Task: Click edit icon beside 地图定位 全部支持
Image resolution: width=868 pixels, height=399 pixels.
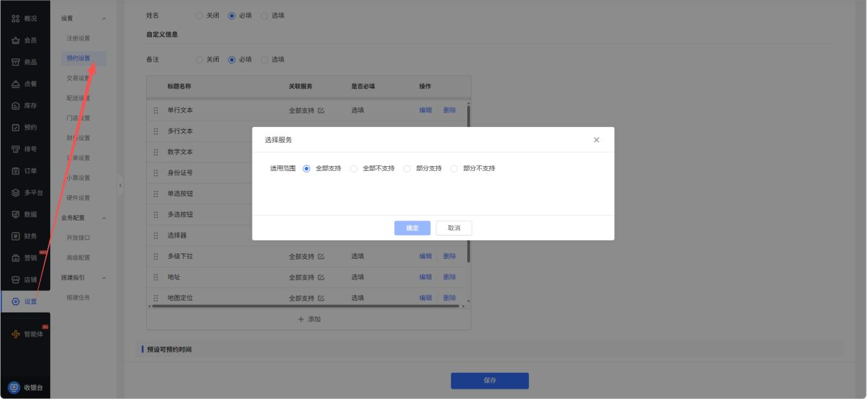Action: click(321, 299)
